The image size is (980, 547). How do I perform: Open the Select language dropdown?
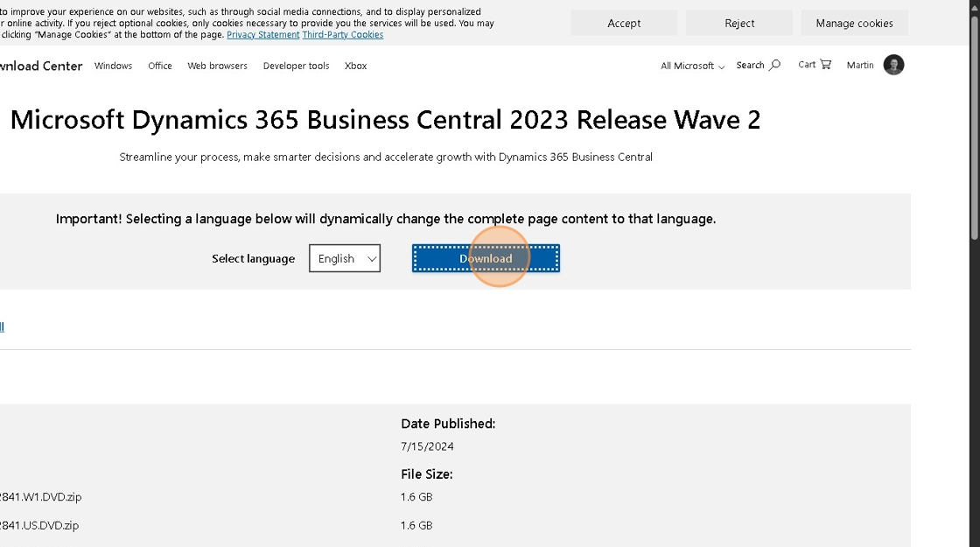[x=345, y=258]
